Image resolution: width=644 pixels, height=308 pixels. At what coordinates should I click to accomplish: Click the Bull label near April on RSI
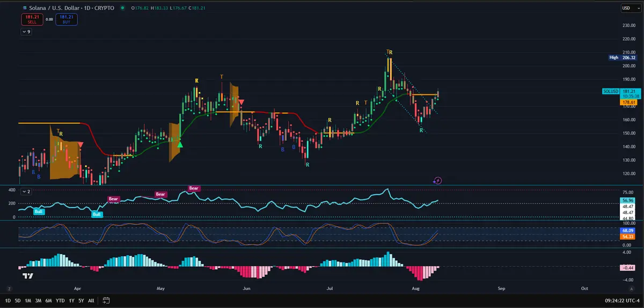tap(97, 214)
